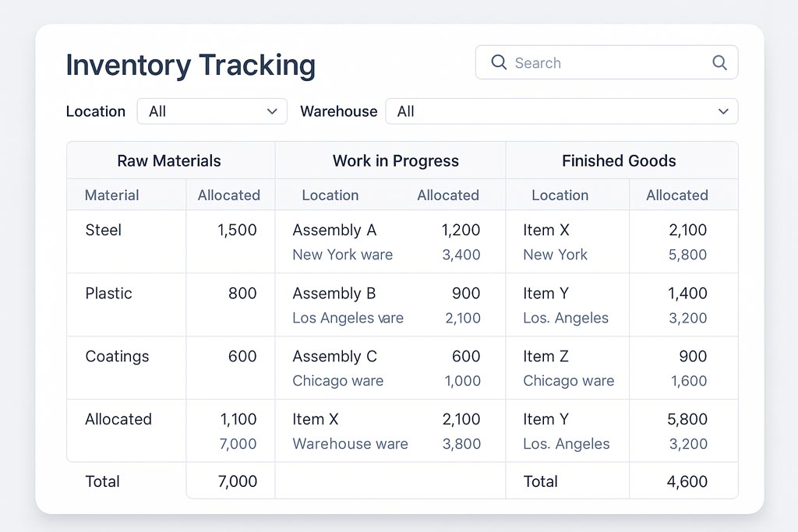The image size is (798, 532).
Task: Click New York under Finished Goods Item X
Action: coord(555,254)
